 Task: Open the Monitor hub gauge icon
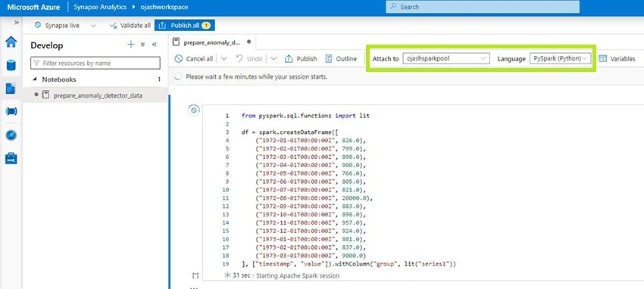[x=11, y=135]
